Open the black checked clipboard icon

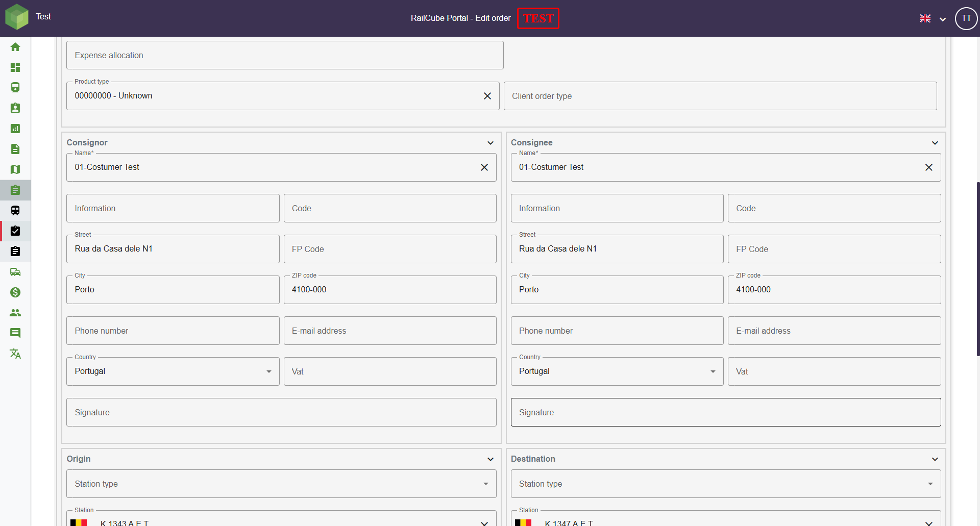[x=15, y=231]
